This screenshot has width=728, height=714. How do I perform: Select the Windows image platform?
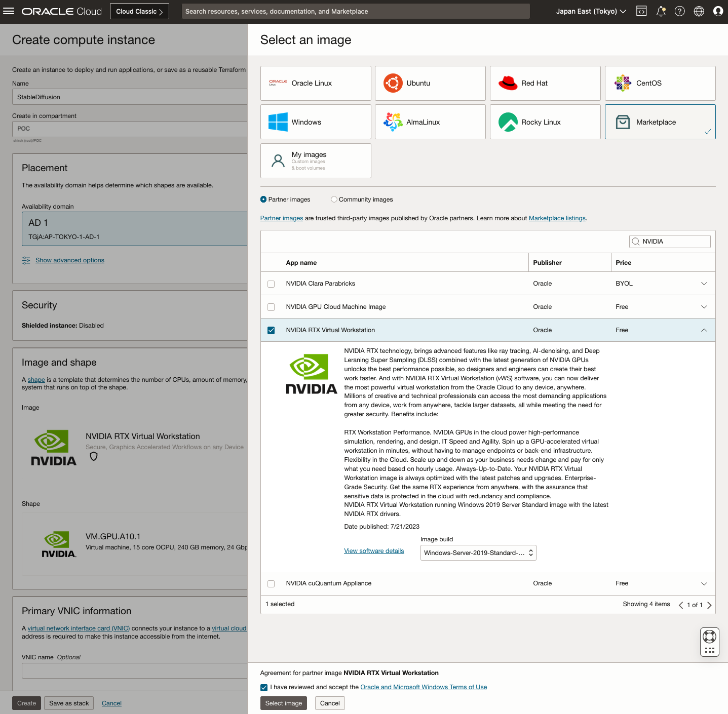coord(315,122)
